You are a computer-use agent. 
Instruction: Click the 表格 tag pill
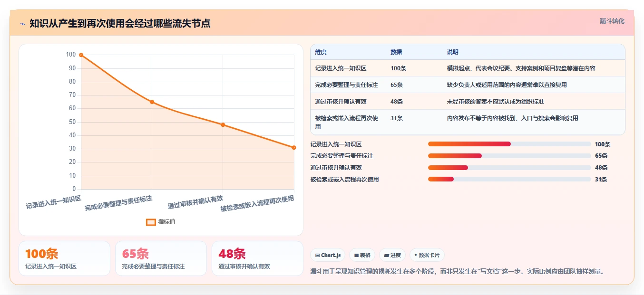click(362, 255)
